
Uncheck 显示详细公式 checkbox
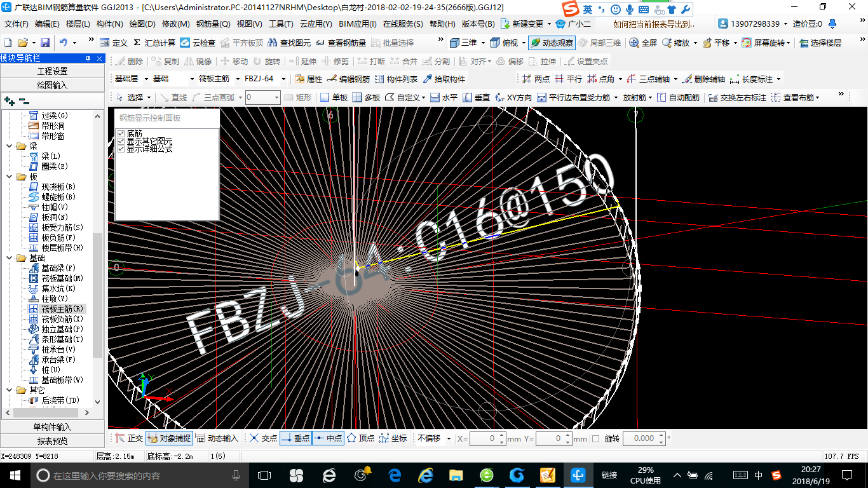tap(121, 149)
